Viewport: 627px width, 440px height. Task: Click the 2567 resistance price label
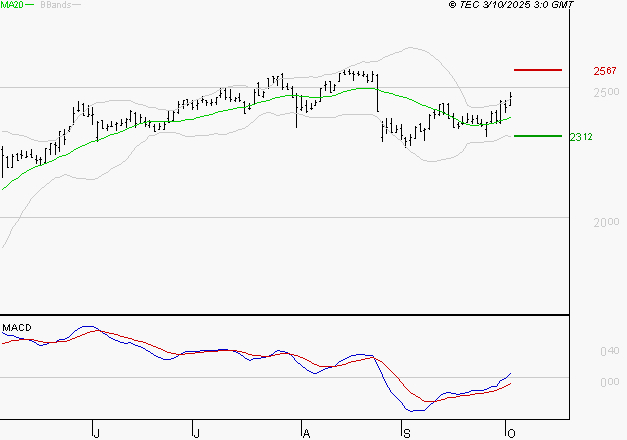tap(604, 71)
